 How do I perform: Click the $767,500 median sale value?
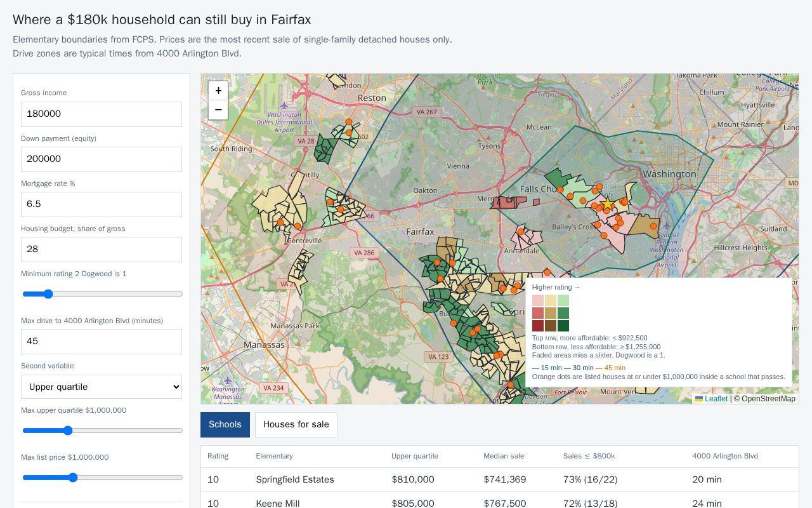505,504
